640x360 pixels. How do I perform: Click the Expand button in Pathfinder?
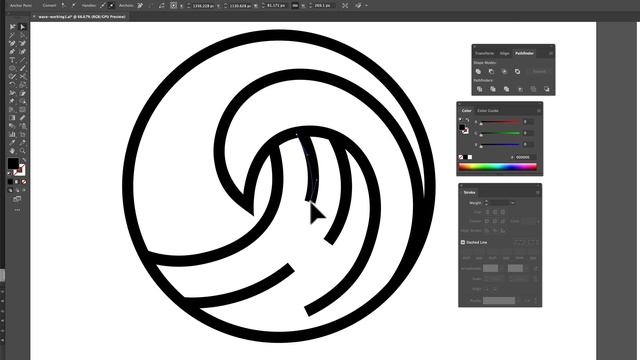[540, 71]
